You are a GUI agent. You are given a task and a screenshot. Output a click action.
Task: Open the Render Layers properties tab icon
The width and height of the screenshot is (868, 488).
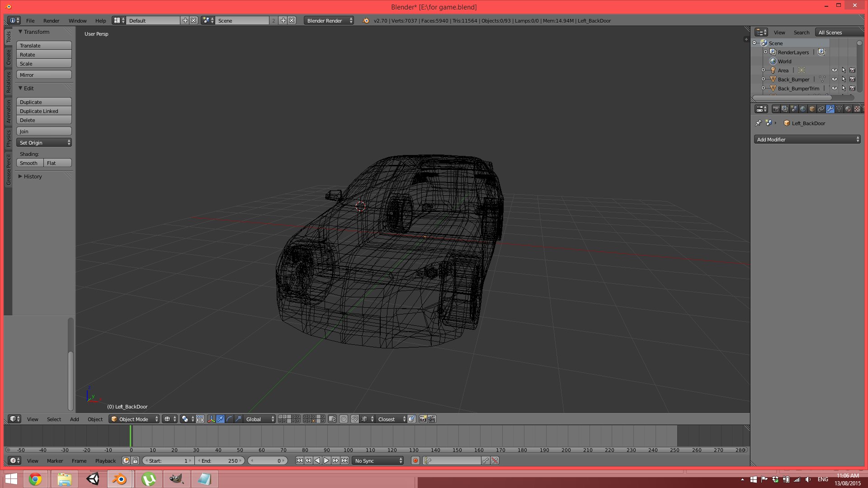tap(785, 109)
